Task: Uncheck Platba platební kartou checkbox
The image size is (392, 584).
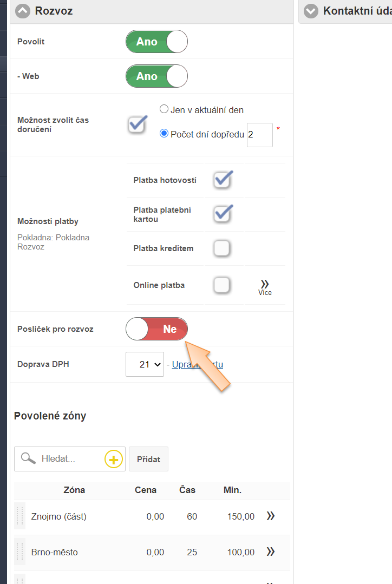Action: (222, 214)
